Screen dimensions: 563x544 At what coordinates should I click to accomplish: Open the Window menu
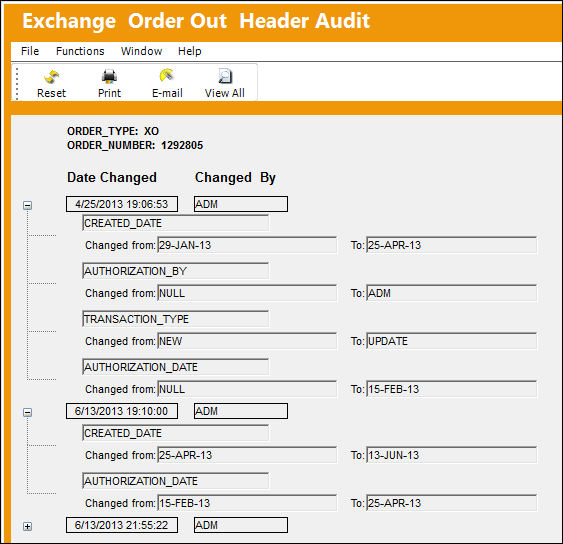pos(141,51)
